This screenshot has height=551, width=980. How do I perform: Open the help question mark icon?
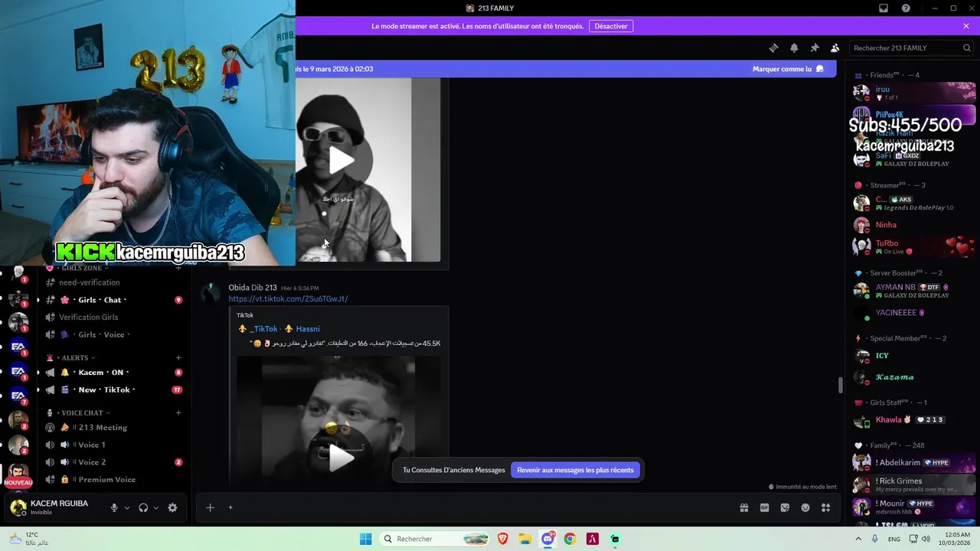906,8
